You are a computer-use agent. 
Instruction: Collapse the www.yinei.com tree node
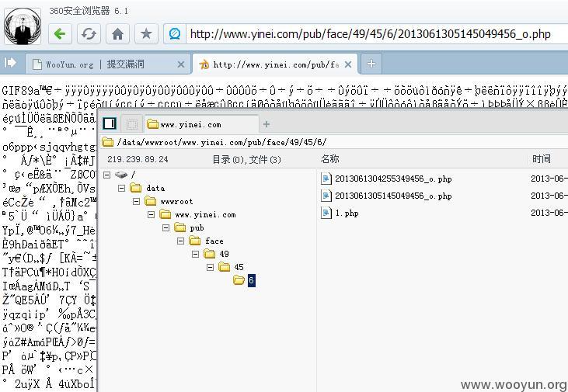coord(151,215)
